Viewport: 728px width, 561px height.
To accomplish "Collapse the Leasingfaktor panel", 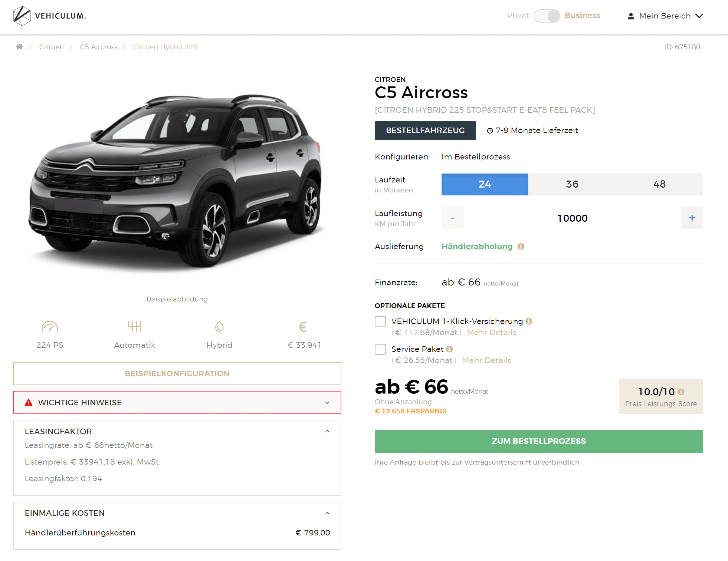I will tap(327, 431).
